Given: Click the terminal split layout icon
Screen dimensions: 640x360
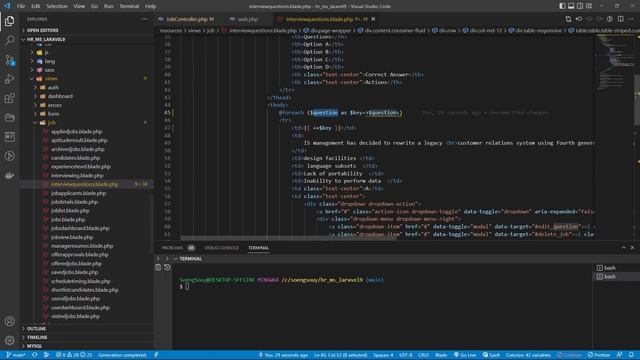Looking at the screenshot, I should point(158,267).
